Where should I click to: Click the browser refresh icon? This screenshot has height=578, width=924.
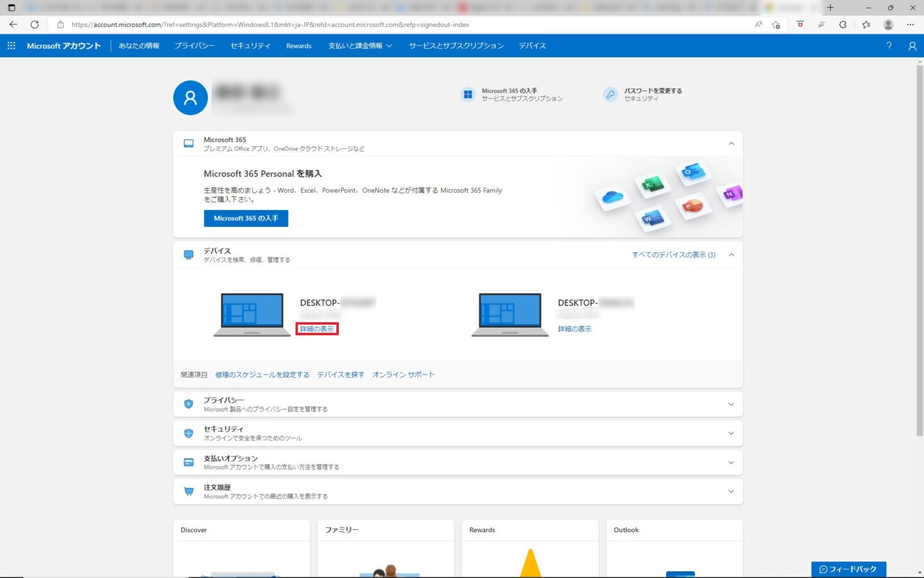(x=35, y=24)
